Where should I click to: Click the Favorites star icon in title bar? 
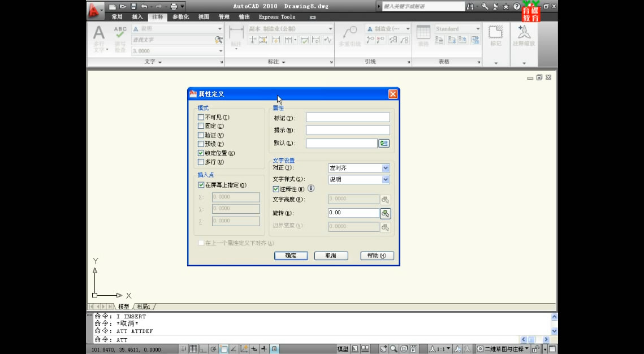click(506, 7)
